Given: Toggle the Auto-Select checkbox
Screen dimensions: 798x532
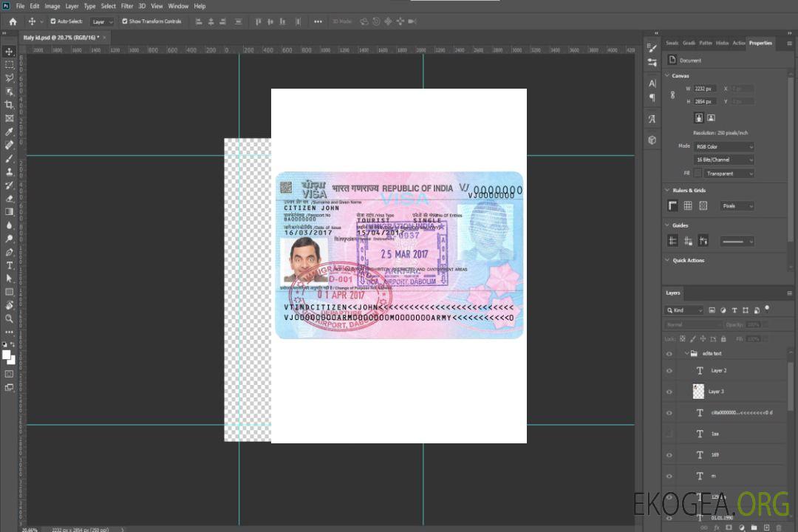Looking at the screenshot, I should [53, 21].
